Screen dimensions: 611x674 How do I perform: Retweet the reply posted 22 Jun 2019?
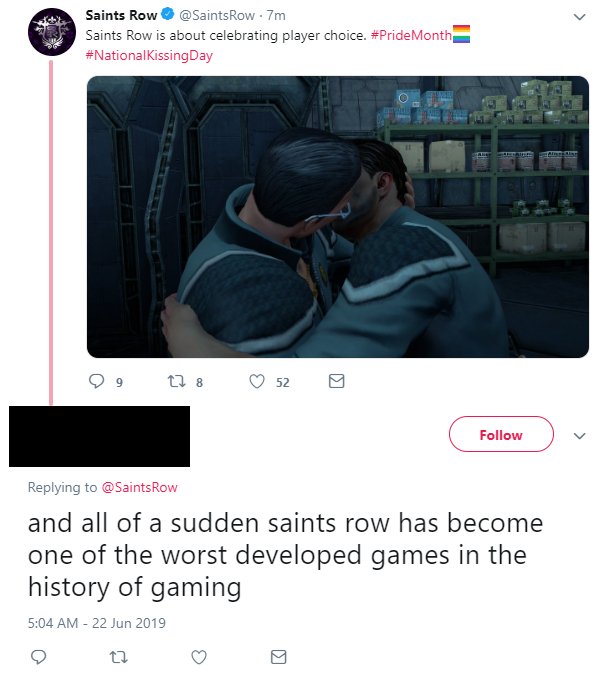pos(118,656)
